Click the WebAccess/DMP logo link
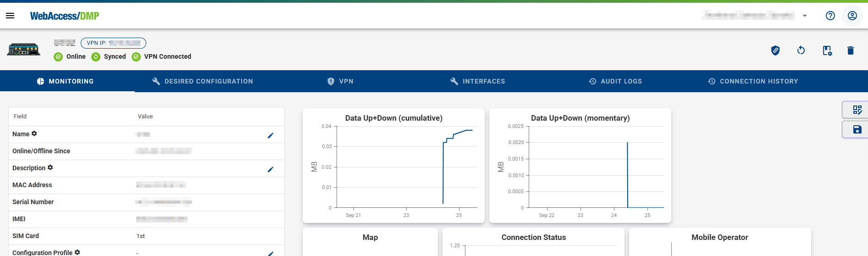The width and height of the screenshot is (868, 256). click(65, 16)
